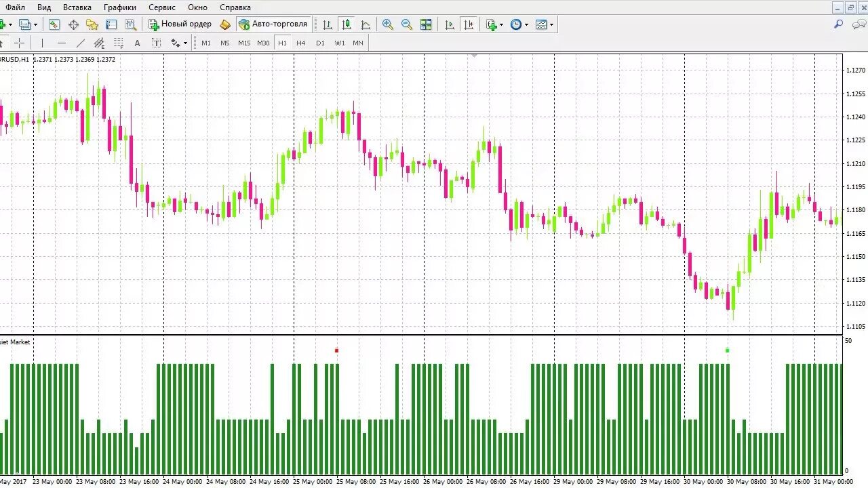Click the 1.1105 price label
The image size is (868, 488).
[x=854, y=327]
